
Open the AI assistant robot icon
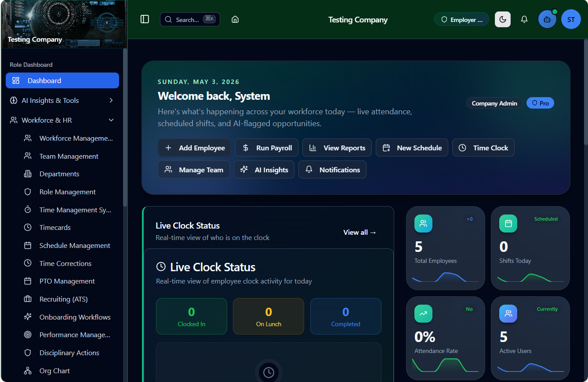547,19
